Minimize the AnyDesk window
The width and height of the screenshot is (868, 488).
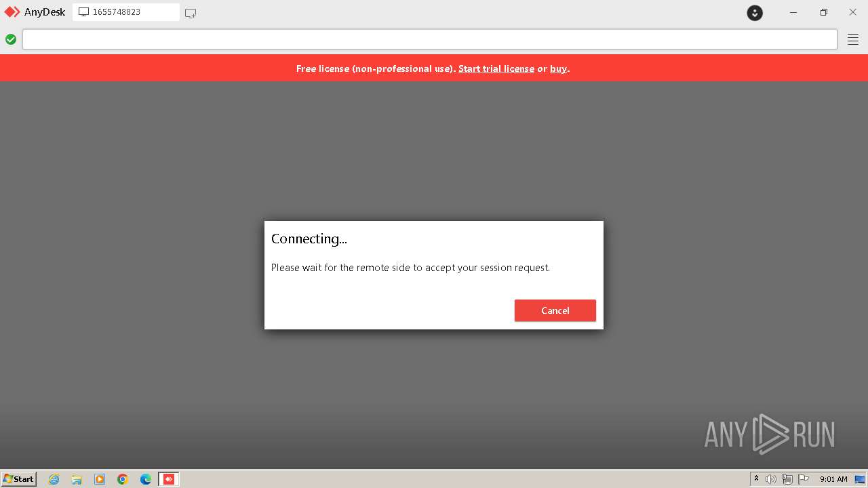(x=793, y=12)
